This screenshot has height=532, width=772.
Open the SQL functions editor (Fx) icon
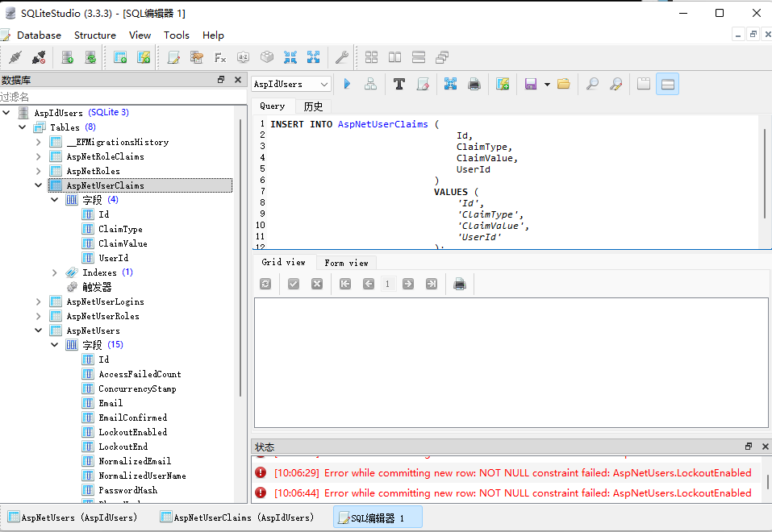click(220, 57)
